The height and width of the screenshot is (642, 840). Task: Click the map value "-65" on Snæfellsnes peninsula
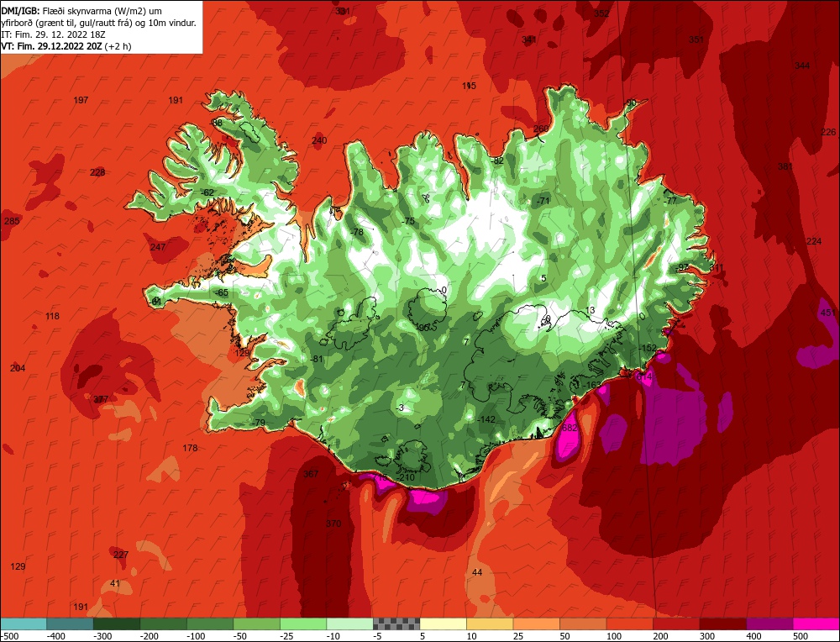pyautogui.click(x=221, y=292)
